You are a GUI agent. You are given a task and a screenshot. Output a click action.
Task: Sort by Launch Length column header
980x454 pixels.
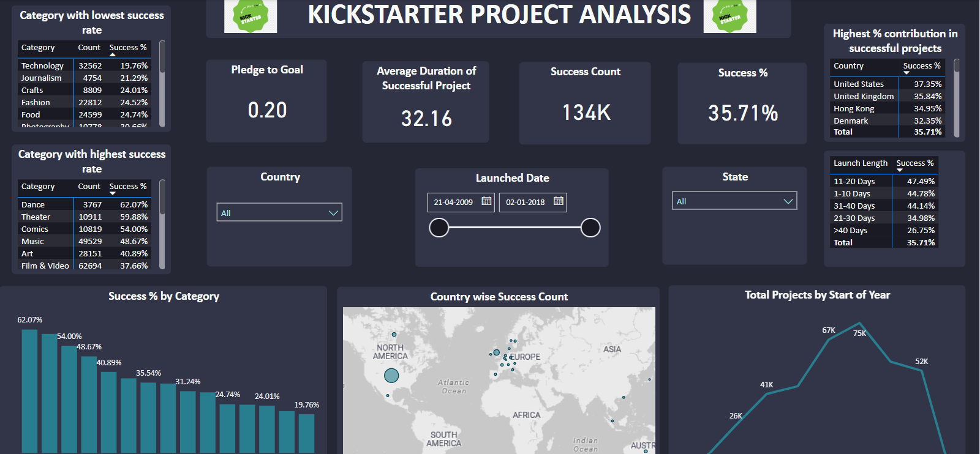pyautogui.click(x=860, y=163)
